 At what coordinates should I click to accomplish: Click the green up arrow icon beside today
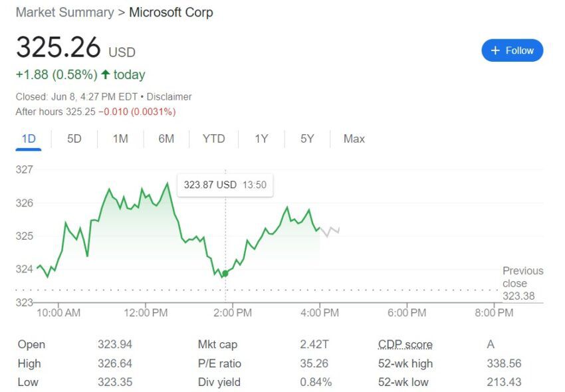(x=105, y=74)
